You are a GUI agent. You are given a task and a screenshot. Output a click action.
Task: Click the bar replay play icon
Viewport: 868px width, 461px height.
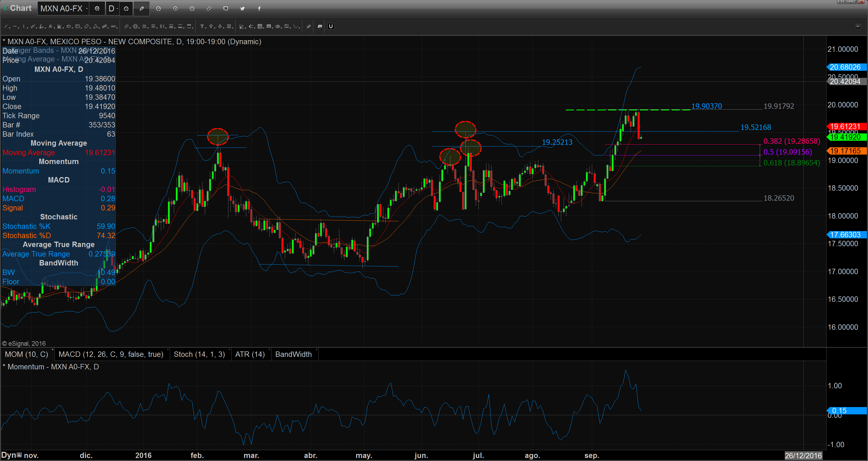175,8
